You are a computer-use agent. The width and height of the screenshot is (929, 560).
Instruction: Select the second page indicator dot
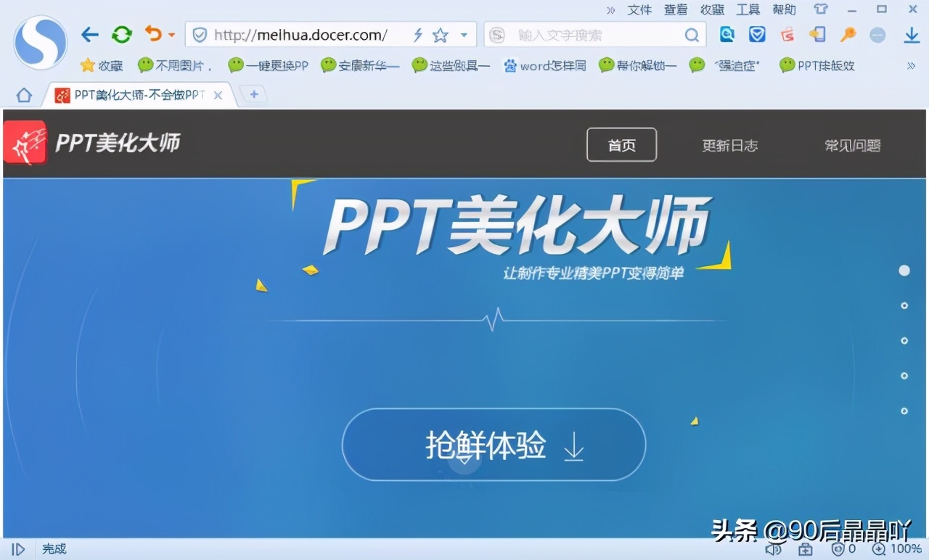point(904,305)
